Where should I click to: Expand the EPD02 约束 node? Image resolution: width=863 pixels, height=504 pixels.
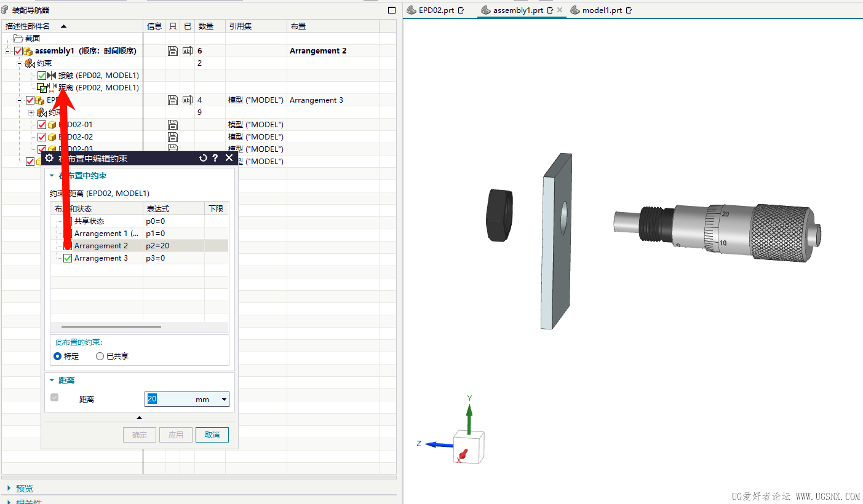[31, 112]
